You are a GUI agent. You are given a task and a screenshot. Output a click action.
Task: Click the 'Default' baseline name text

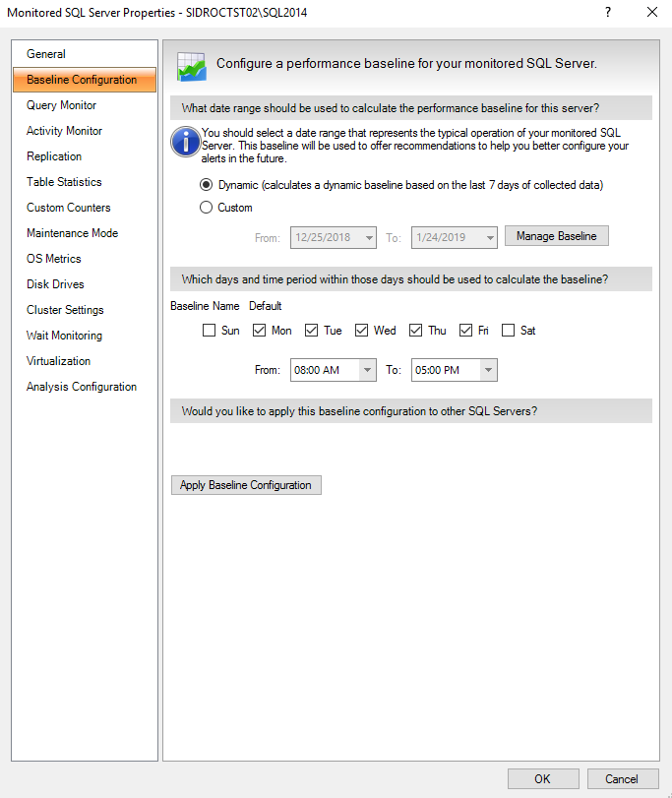(x=265, y=306)
